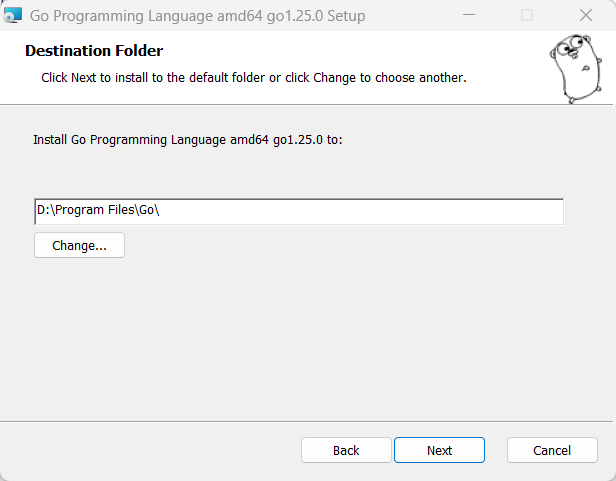616x481 pixels.
Task: Click the installer icon in the title bar
Action: pyautogui.click(x=13, y=16)
